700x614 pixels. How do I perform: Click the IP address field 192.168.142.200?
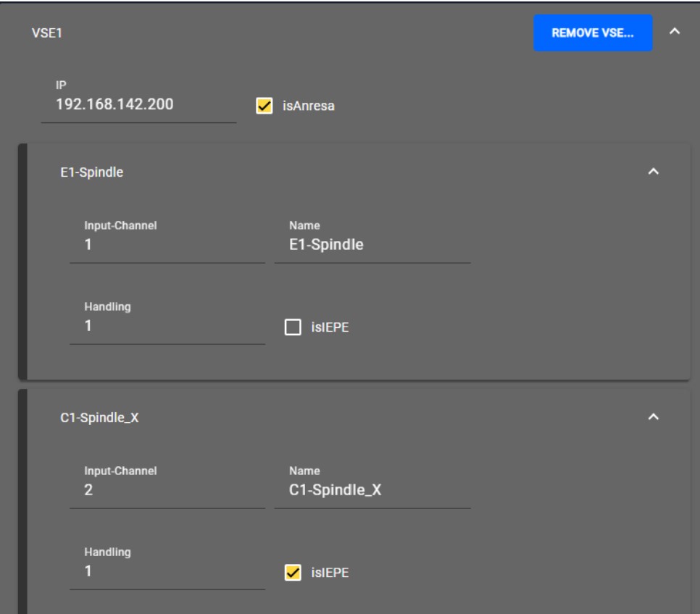tap(138, 104)
